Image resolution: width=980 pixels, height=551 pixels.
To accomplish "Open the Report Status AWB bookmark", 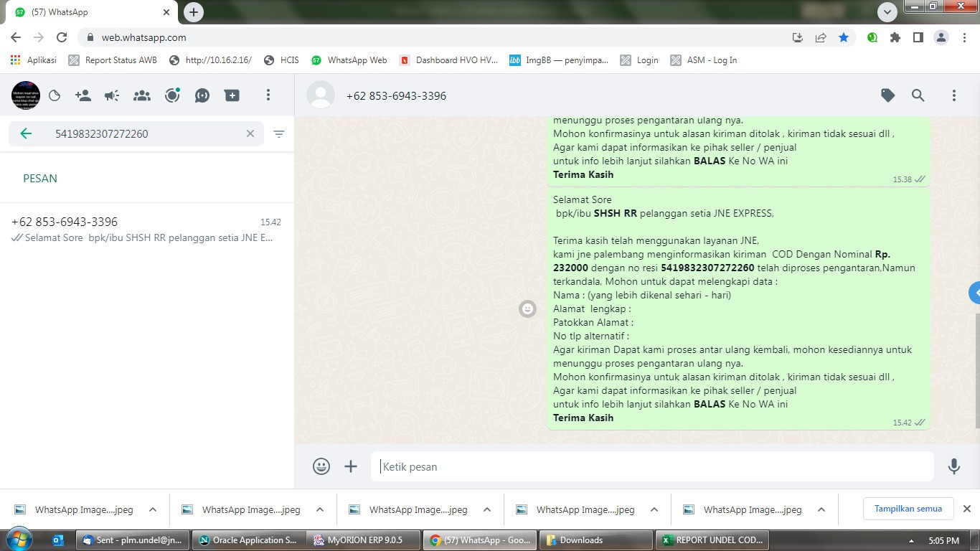I will pyautogui.click(x=113, y=60).
